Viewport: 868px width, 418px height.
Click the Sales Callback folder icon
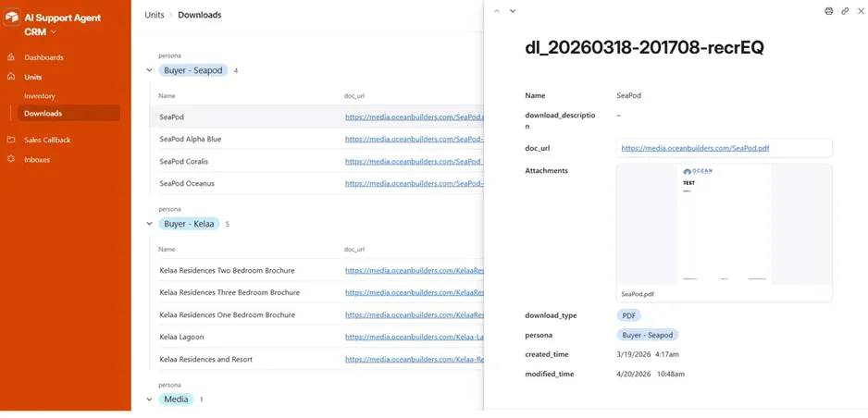[11, 140]
